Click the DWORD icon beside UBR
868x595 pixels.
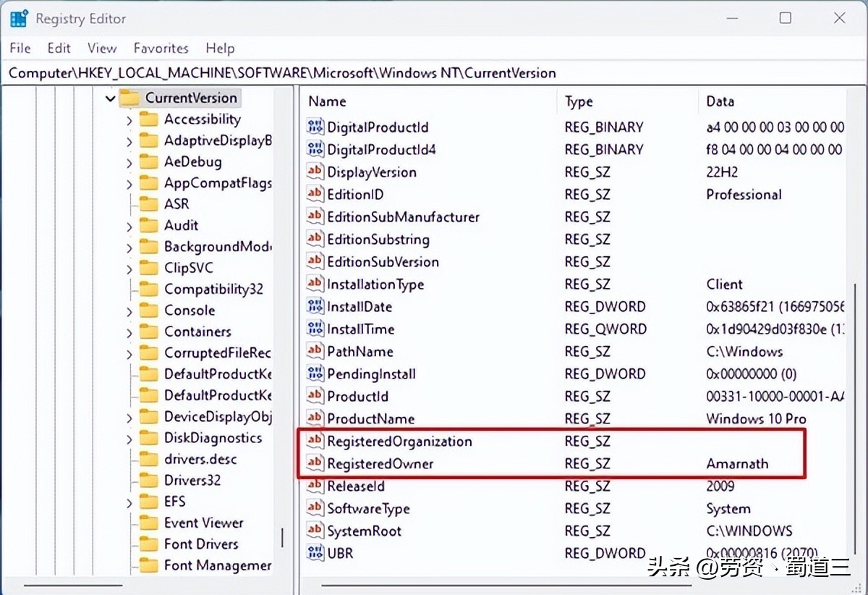(x=315, y=553)
